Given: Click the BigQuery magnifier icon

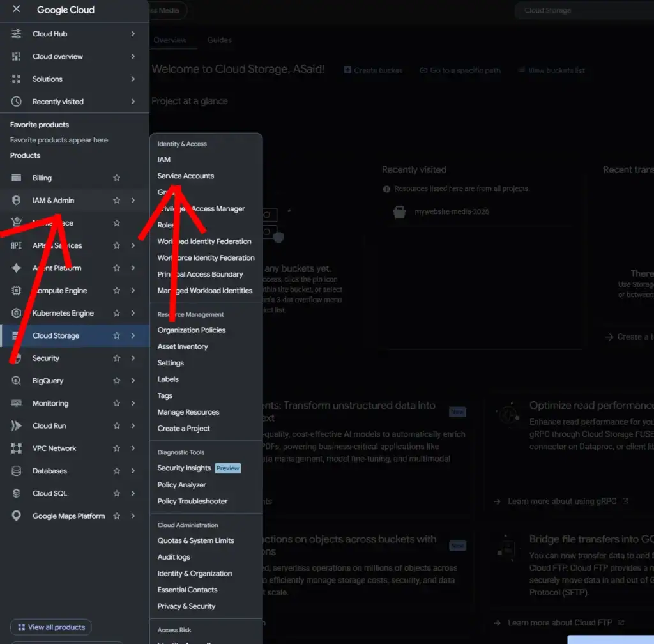Looking at the screenshot, I should click(x=16, y=380).
